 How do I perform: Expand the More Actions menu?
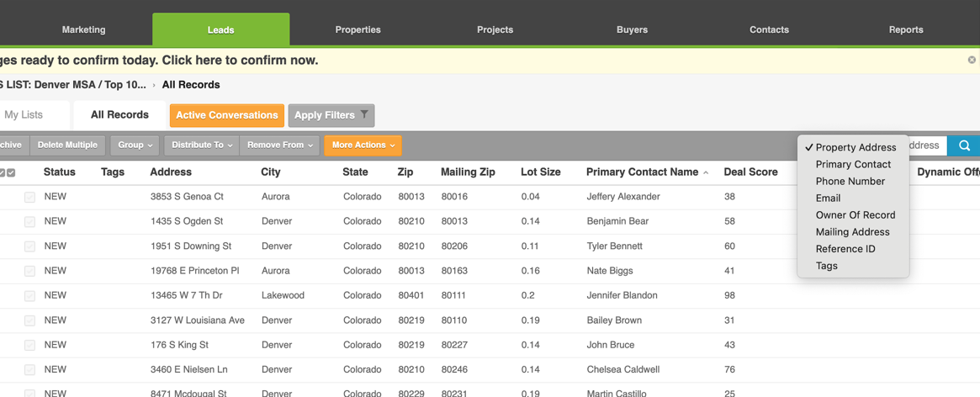point(363,145)
